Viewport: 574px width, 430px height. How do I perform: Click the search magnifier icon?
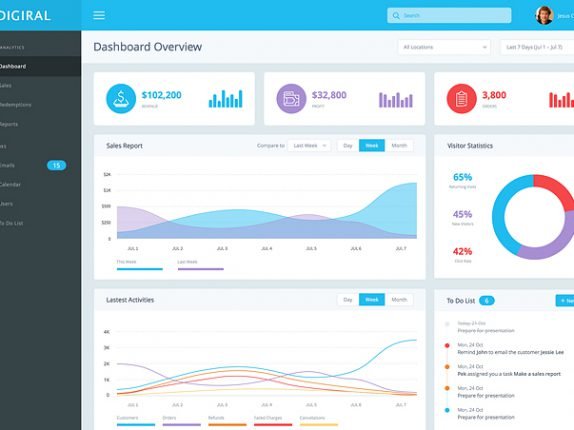coord(396,15)
